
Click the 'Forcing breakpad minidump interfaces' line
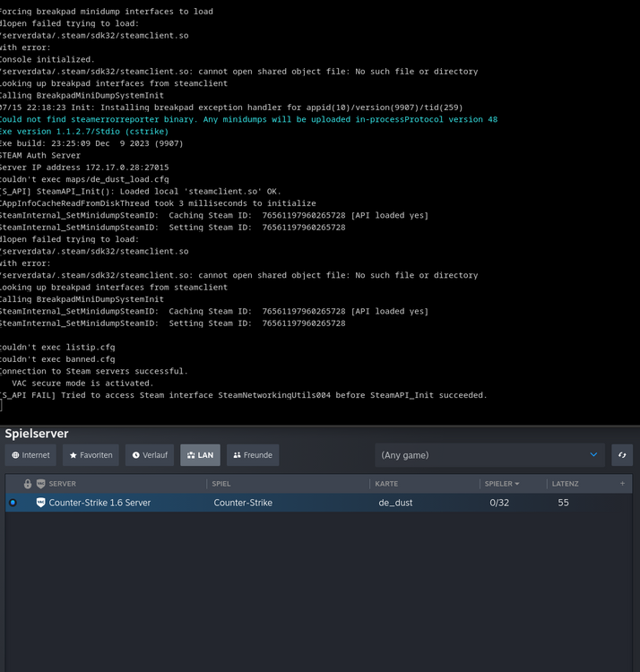click(107, 11)
